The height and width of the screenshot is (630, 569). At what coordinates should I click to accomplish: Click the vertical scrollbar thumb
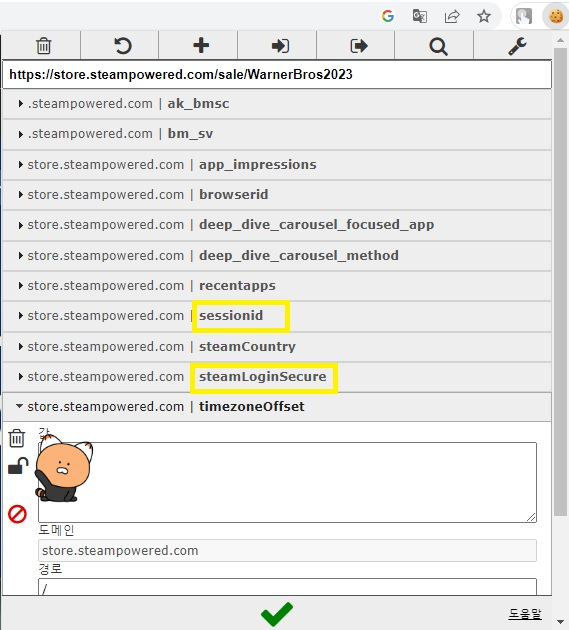[560, 281]
